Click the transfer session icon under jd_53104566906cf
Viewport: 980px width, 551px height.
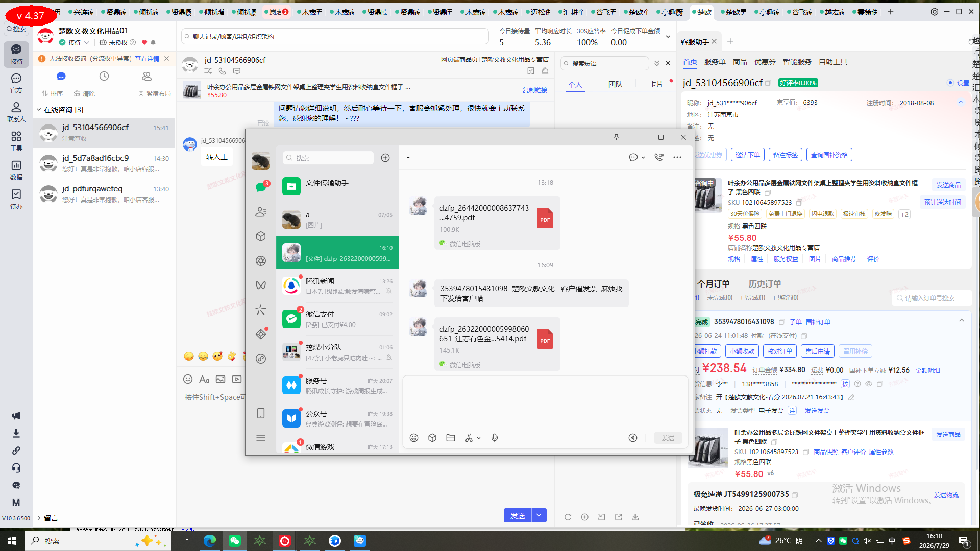[208, 71]
